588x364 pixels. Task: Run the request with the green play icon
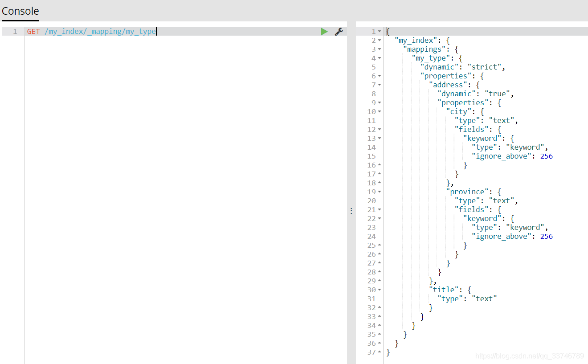pos(324,32)
